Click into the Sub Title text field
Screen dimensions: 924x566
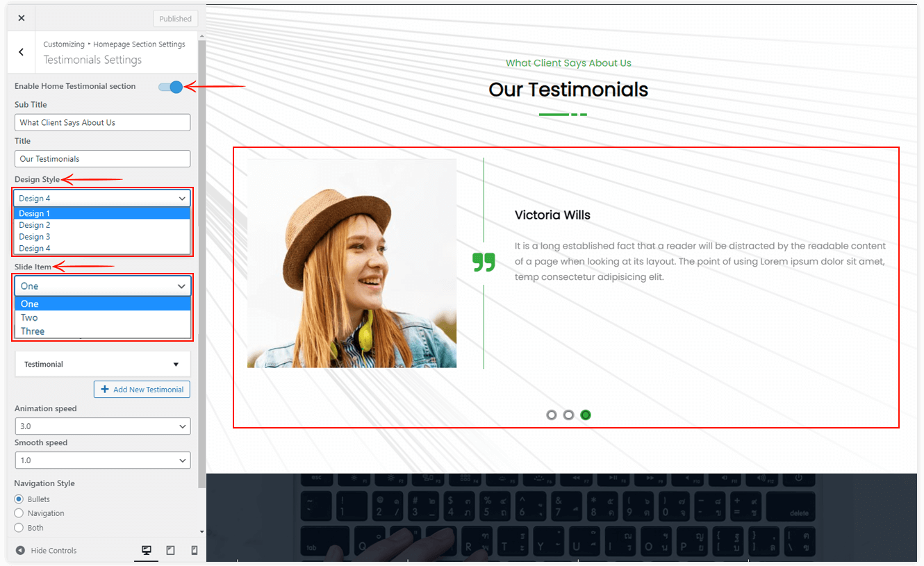tap(102, 123)
